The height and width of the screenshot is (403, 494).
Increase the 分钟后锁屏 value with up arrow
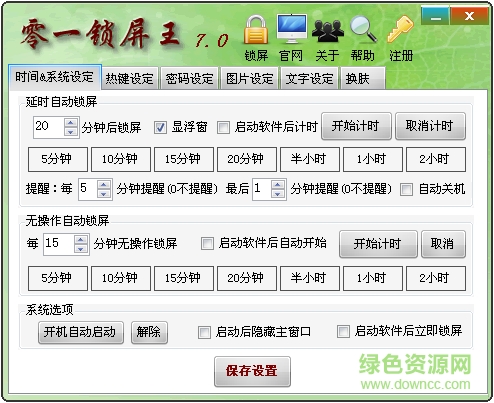71,122
